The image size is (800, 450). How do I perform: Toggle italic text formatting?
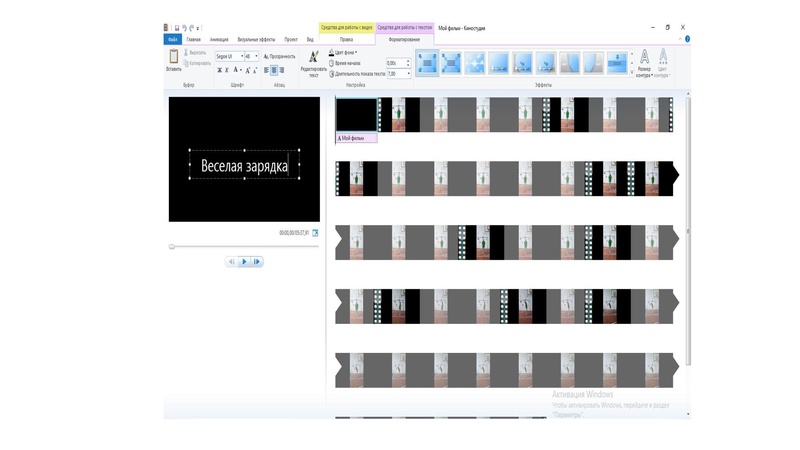coord(227,71)
